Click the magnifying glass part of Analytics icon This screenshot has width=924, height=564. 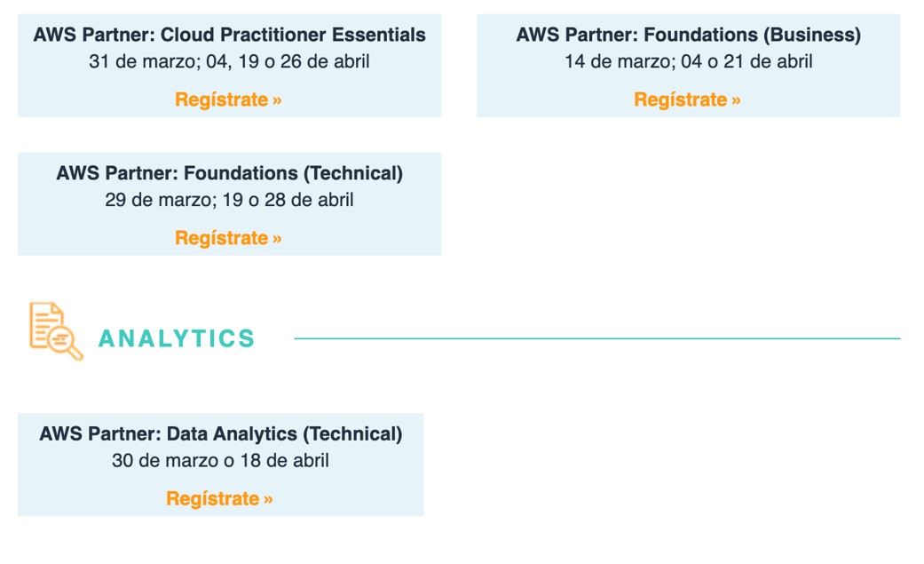[x=67, y=344]
